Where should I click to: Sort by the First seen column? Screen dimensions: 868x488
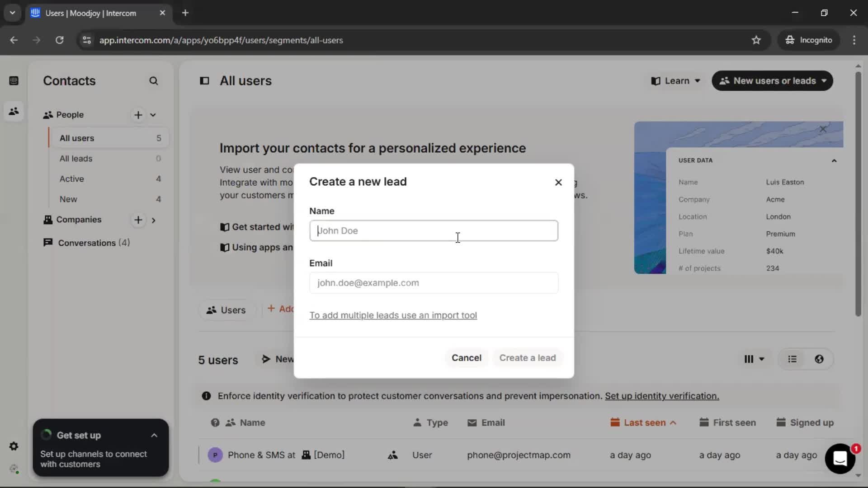pos(727,423)
